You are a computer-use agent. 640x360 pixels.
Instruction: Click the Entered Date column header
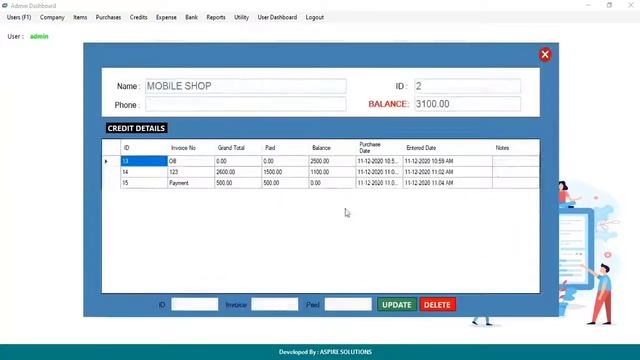click(x=448, y=148)
